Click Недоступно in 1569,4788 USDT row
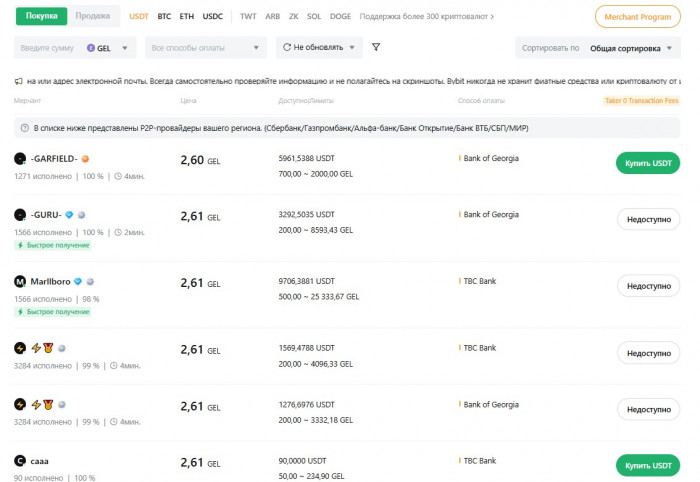Image resolution: width=700 pixels, height=482 pixels. [649, 353]
